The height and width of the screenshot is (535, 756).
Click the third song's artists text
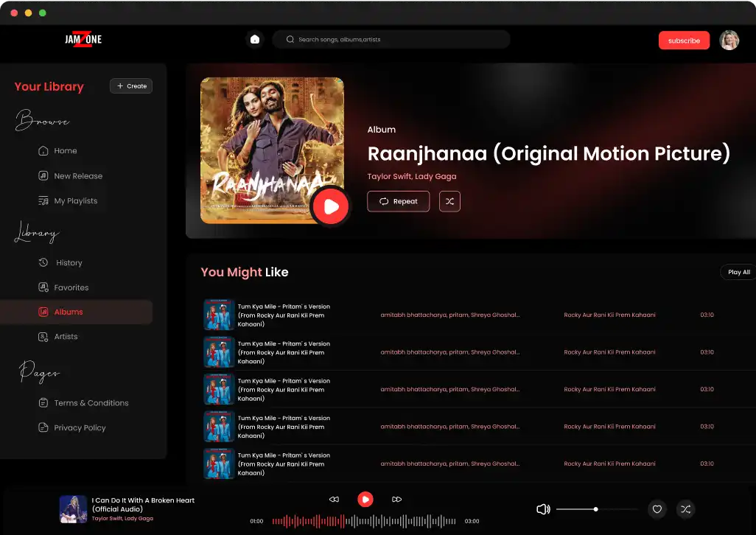coord(449,389)
